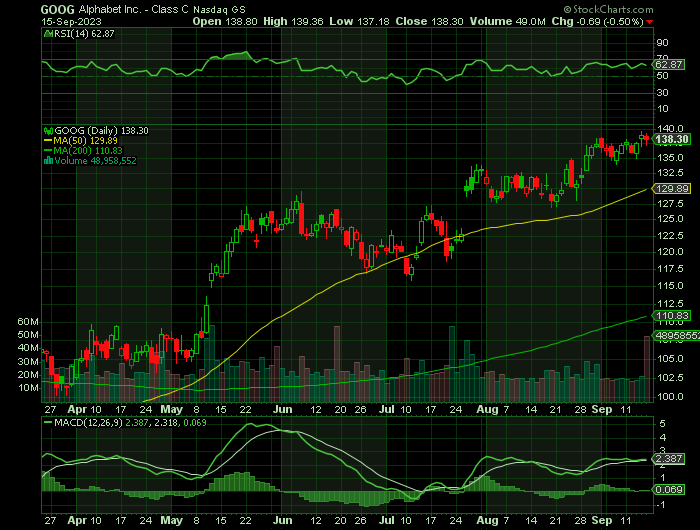Click Aug on the price chart date axis

(x=487, y=410)
